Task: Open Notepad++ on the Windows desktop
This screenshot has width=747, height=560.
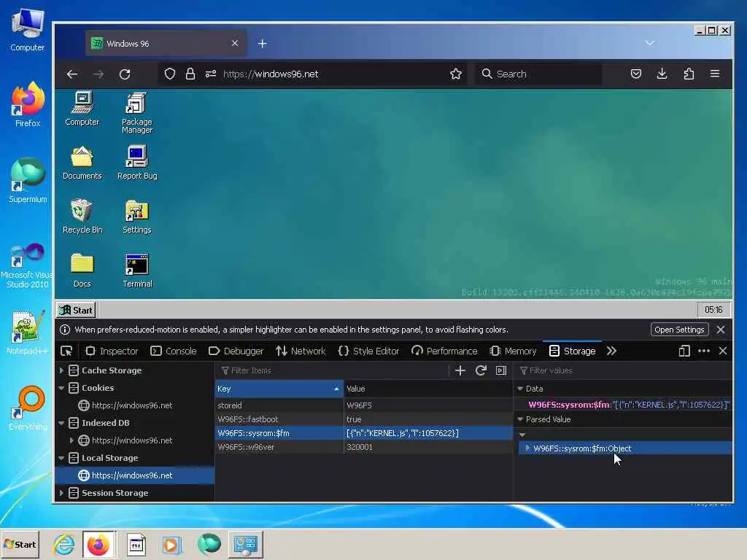Action: click(x=27, y=332)
